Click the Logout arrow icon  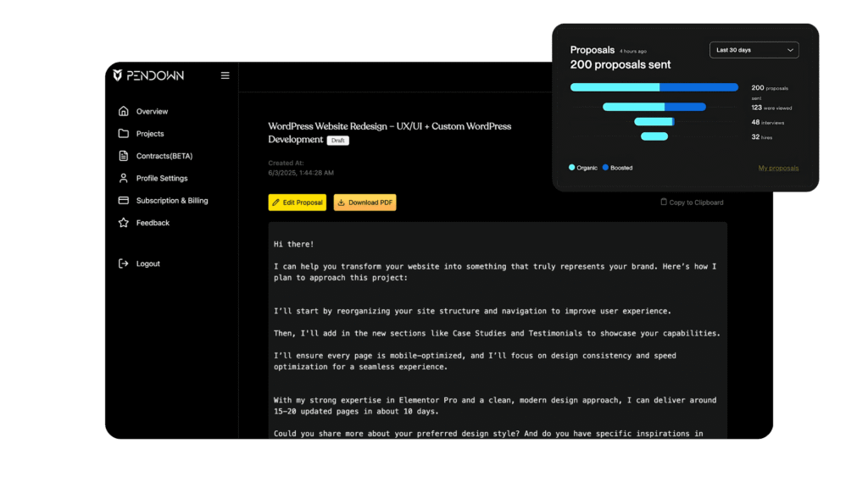pyautogui.click(x=124, y=263)
